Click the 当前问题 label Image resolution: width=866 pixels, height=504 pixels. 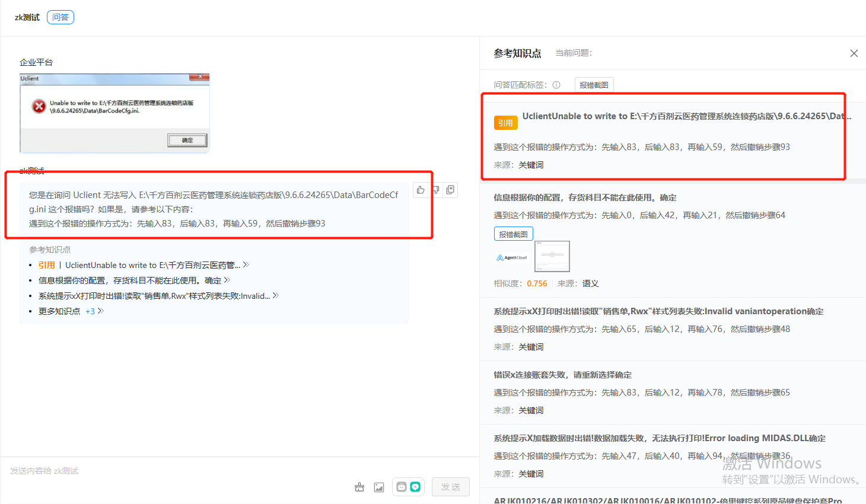tap(574, 53)
